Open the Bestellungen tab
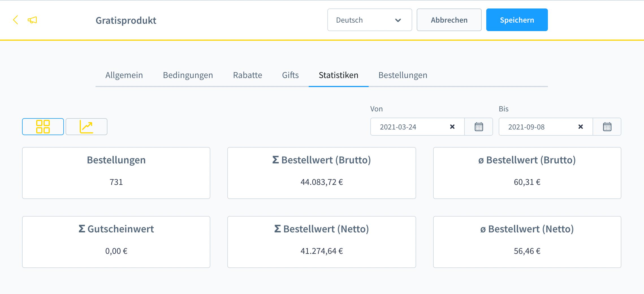 pyautogui.click(x=403, y=75)
